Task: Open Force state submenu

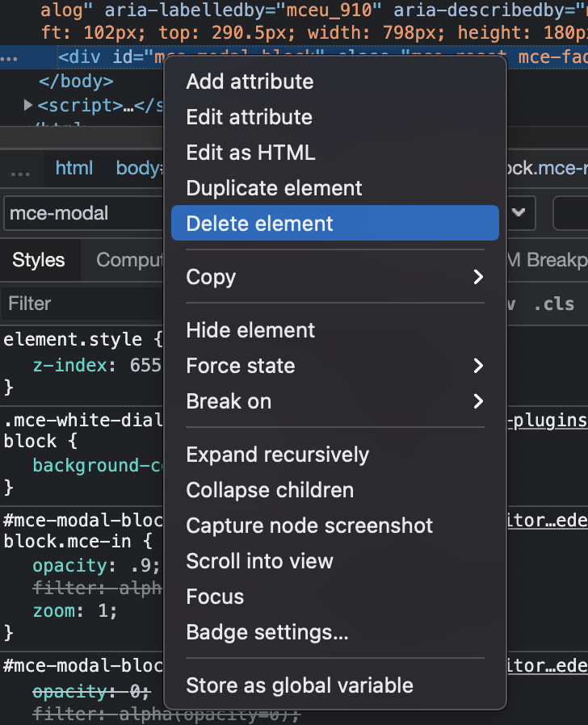Action: (335, 366)
